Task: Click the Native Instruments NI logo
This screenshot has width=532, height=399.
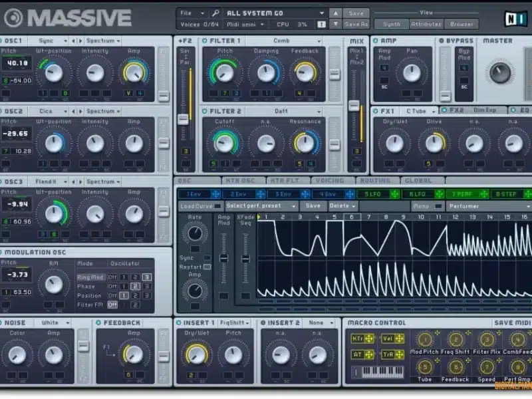Action: [516, 19]
